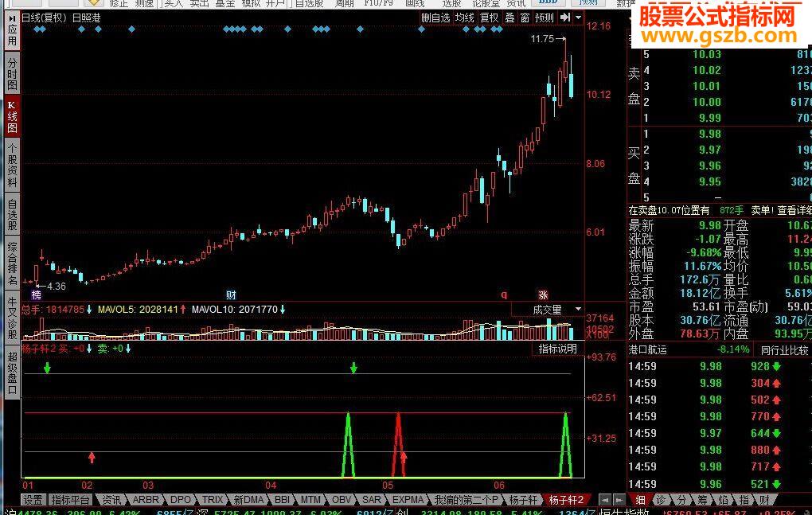Click 预测 button in chart header

point(545,18)
